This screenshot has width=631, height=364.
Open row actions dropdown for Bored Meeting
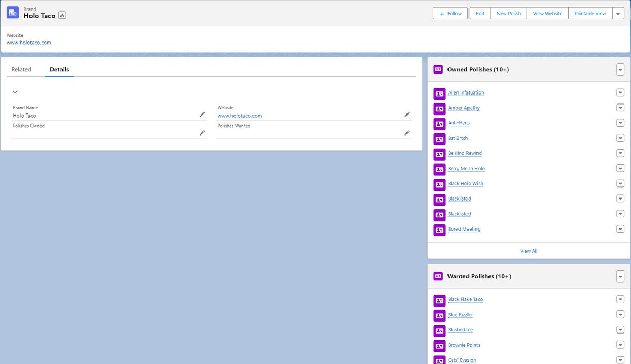pos(620,229)
